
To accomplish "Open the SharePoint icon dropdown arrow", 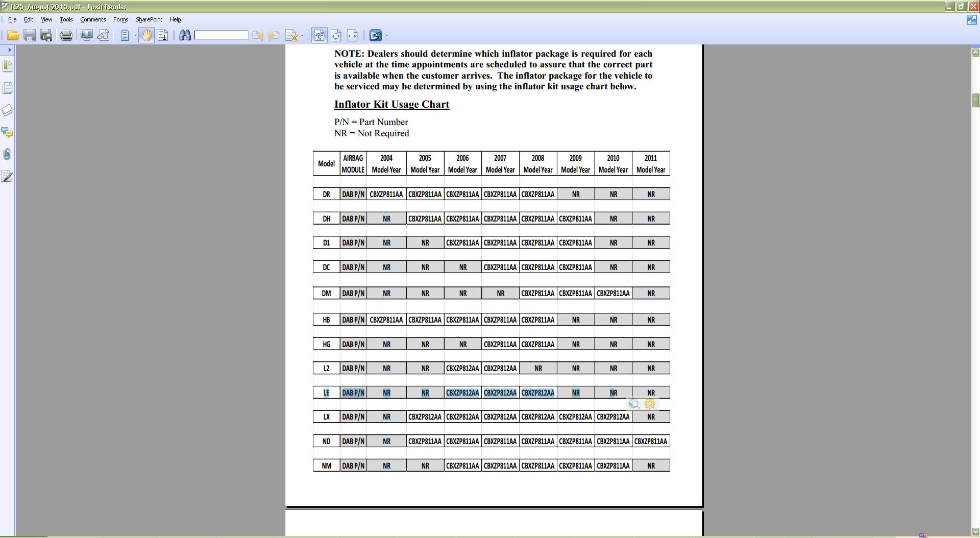I will click(386, 36).
